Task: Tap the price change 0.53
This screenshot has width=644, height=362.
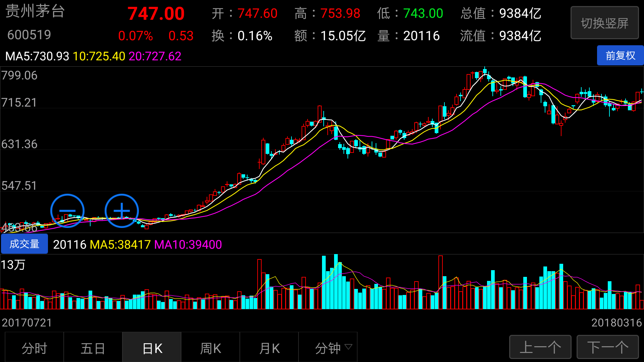Action: coord(181,36)
